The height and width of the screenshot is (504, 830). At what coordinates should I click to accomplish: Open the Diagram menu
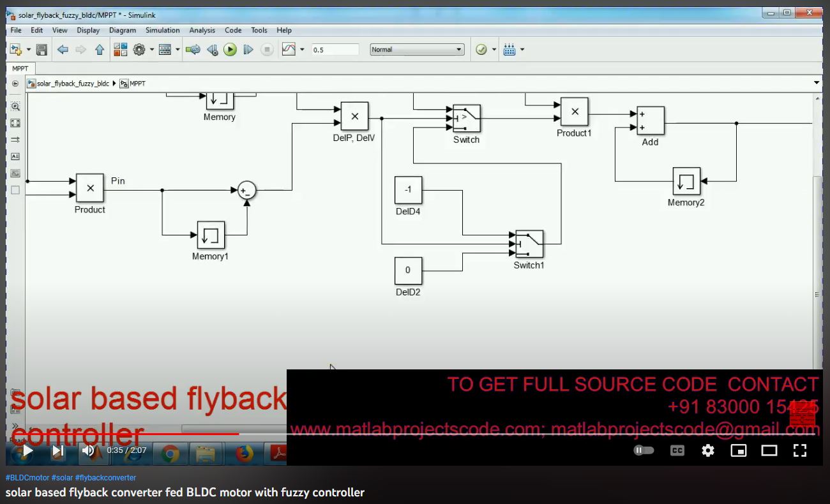coord(123,30)
